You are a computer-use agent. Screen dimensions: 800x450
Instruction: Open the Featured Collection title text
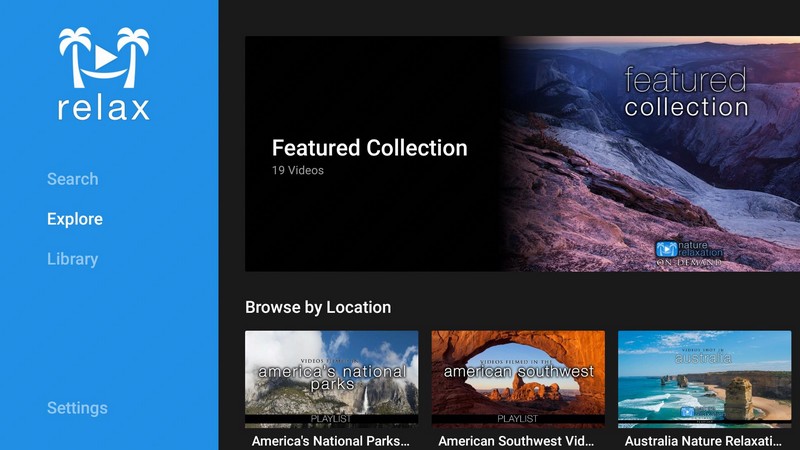[369, 148]
